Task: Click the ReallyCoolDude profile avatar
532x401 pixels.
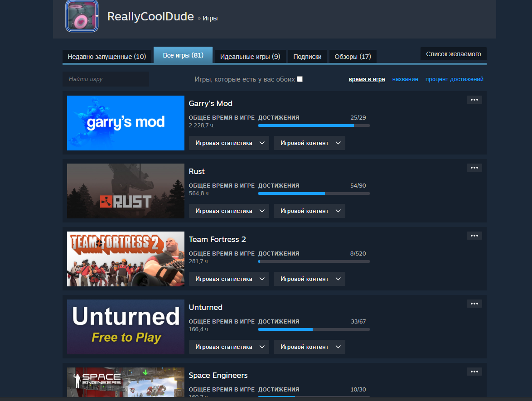Action: (82, 16)
